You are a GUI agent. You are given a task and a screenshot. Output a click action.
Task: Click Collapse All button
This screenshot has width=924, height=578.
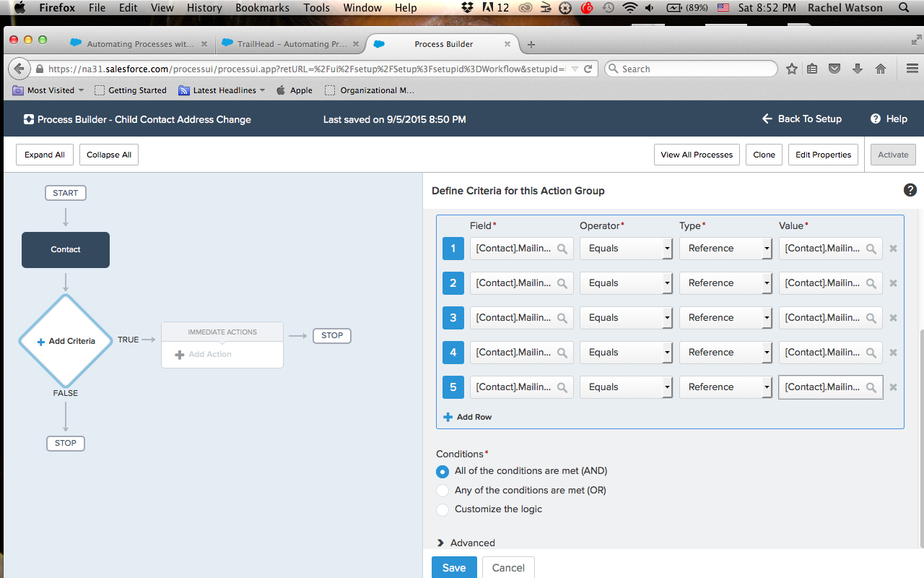[x=109, y=155]
